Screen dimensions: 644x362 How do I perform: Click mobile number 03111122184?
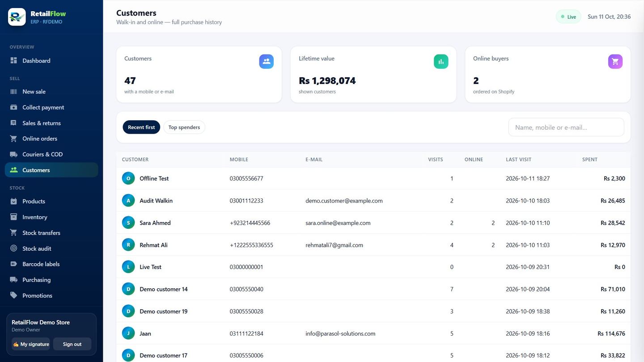pyautogui.click(x=246, y=333)
